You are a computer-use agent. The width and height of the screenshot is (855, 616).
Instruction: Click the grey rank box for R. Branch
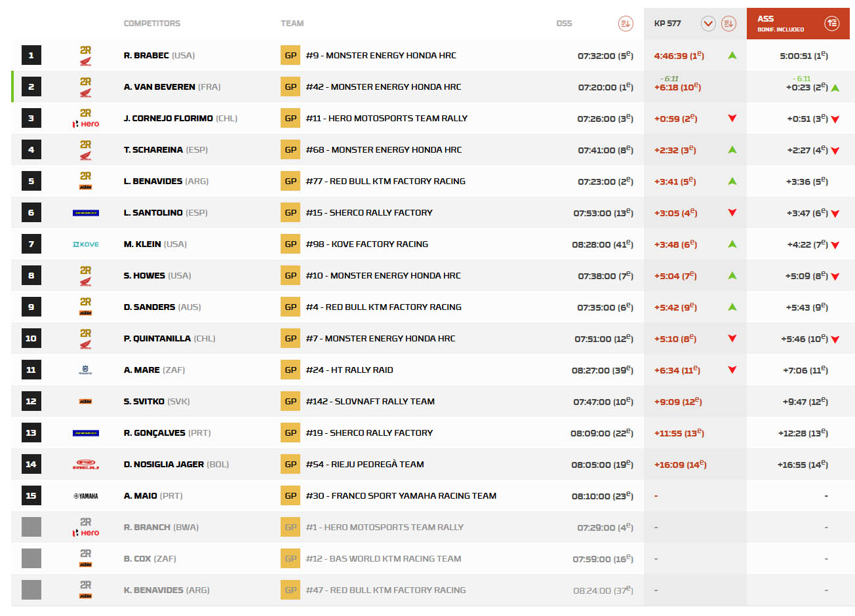tap(31, 527)
